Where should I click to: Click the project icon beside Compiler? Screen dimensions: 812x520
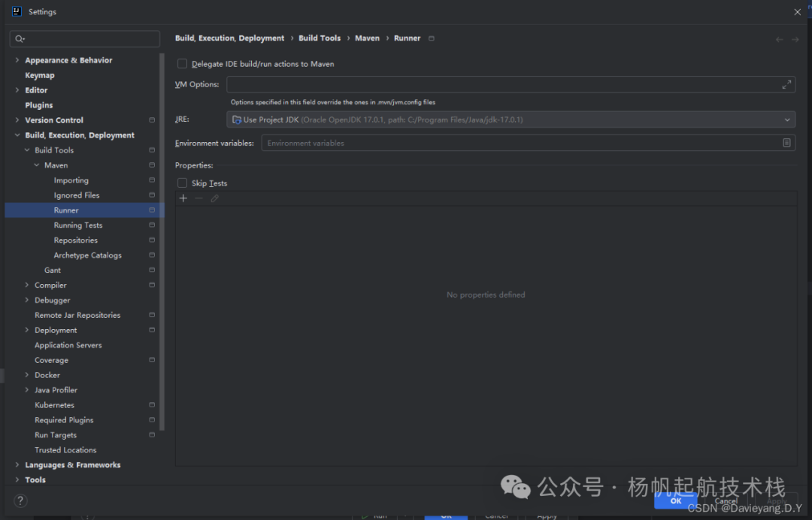[152, 285]
